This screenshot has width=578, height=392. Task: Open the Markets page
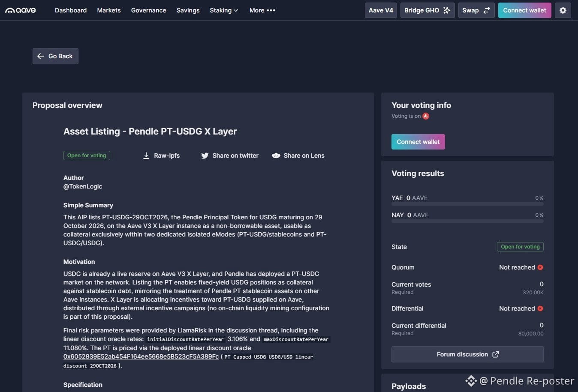[x=109, y=10]
